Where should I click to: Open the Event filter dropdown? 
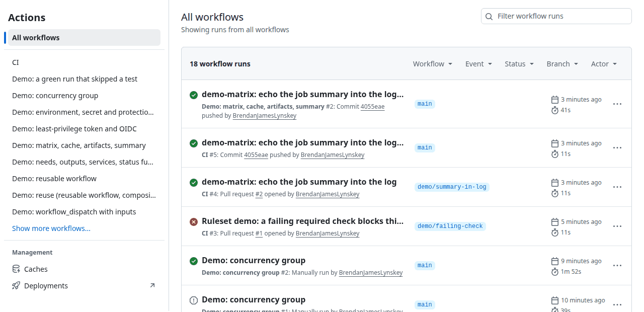coord(478,64)
